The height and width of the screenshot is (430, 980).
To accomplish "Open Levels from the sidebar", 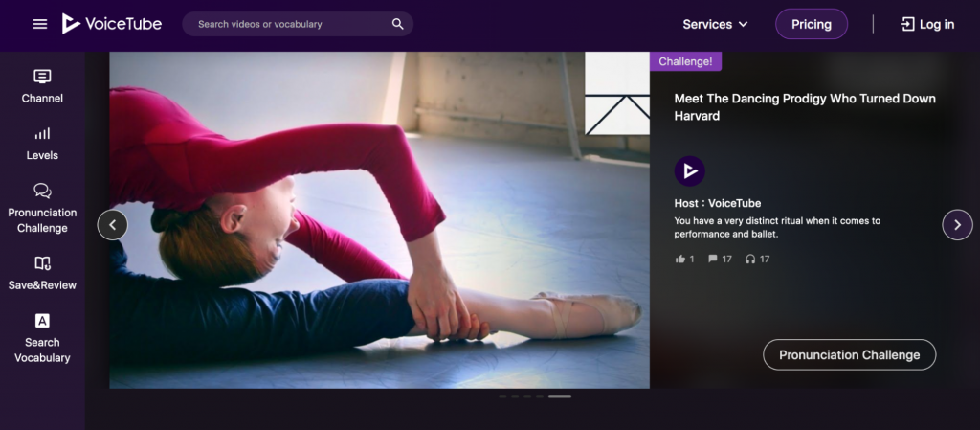I will click(x=42, y=144).
